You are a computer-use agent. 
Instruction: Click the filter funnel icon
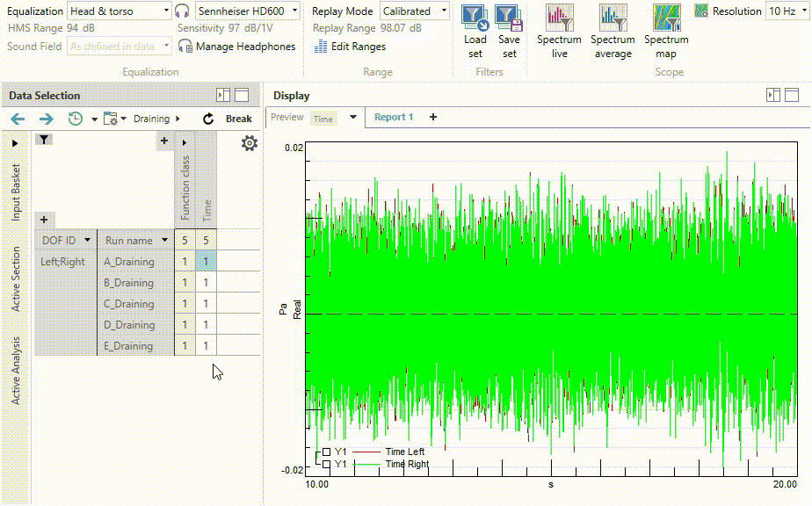pyautogui.click(x=44, y=140)
